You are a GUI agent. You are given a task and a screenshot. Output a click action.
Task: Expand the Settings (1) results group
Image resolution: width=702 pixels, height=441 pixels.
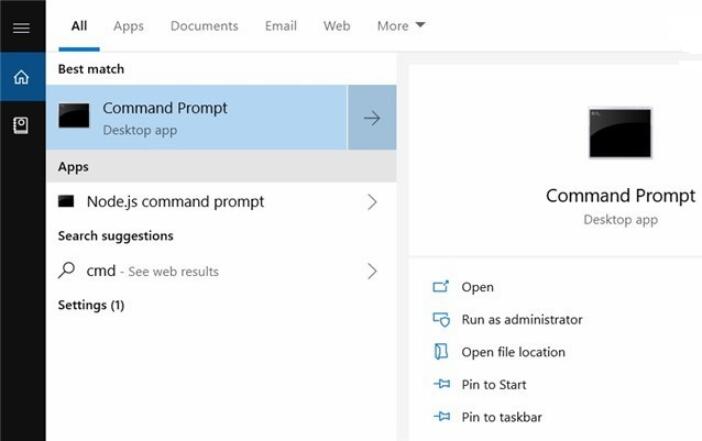point(91,305)
